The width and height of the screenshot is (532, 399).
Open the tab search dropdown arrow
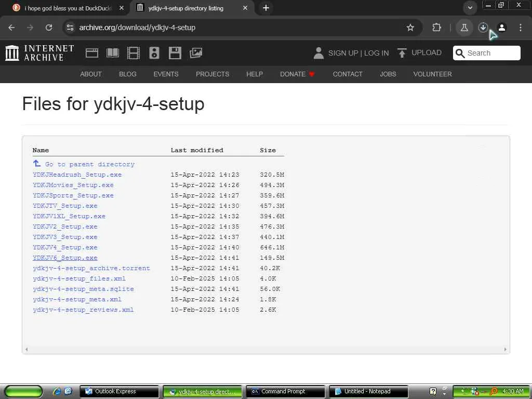(470, 8)
